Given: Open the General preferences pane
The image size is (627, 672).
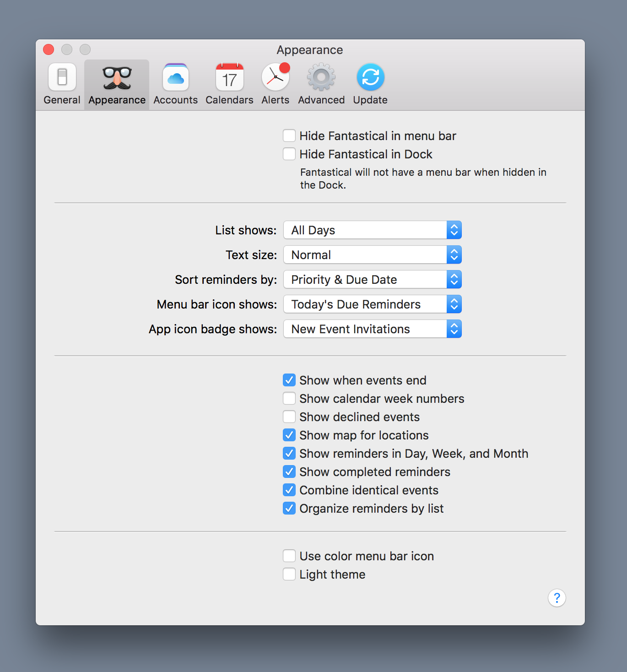Looking at the screenshot, I should coord(61,83).
